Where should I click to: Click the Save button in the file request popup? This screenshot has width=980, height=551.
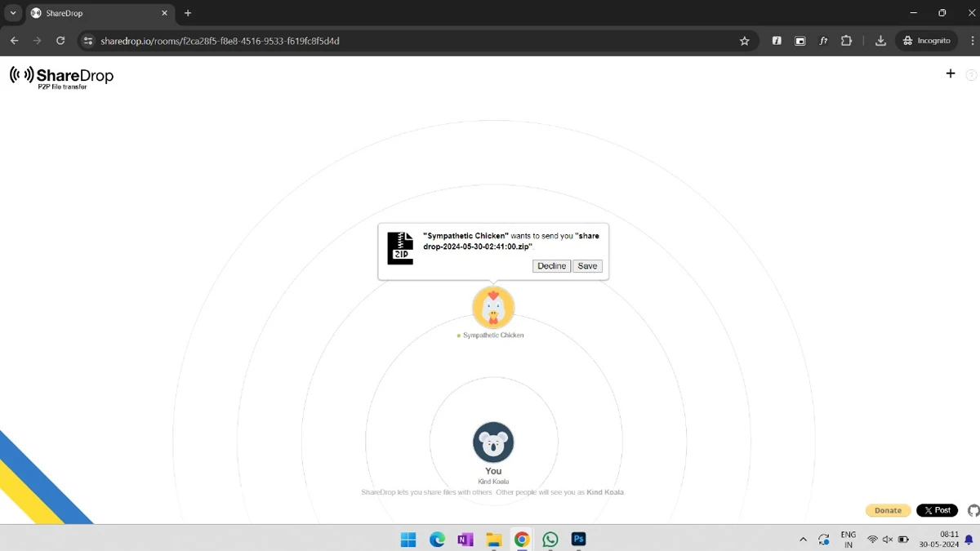(587, 266)
